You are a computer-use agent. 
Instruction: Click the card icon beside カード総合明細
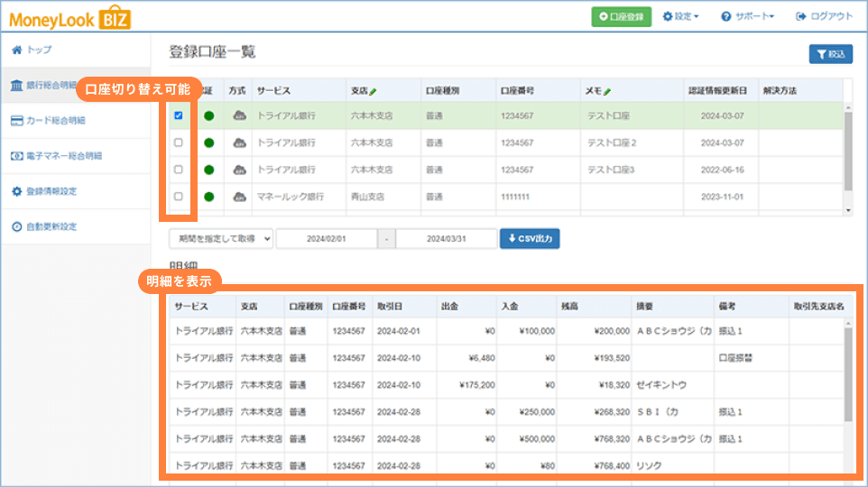coord(16,121)
